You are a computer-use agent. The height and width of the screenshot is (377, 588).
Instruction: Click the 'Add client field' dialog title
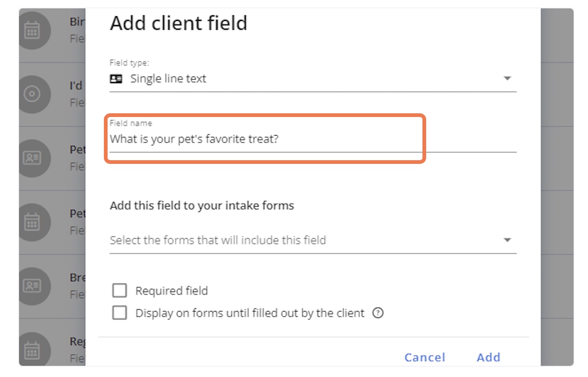coord(179,23)
